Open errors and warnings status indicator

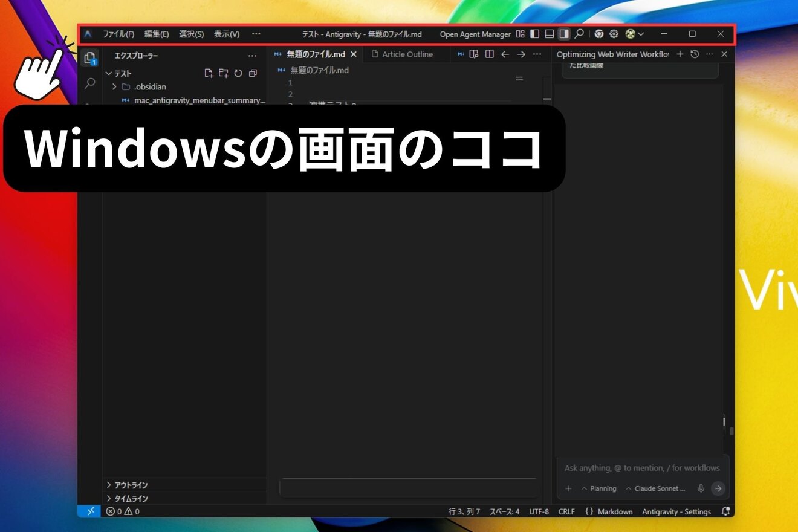(x=123, y=511)
